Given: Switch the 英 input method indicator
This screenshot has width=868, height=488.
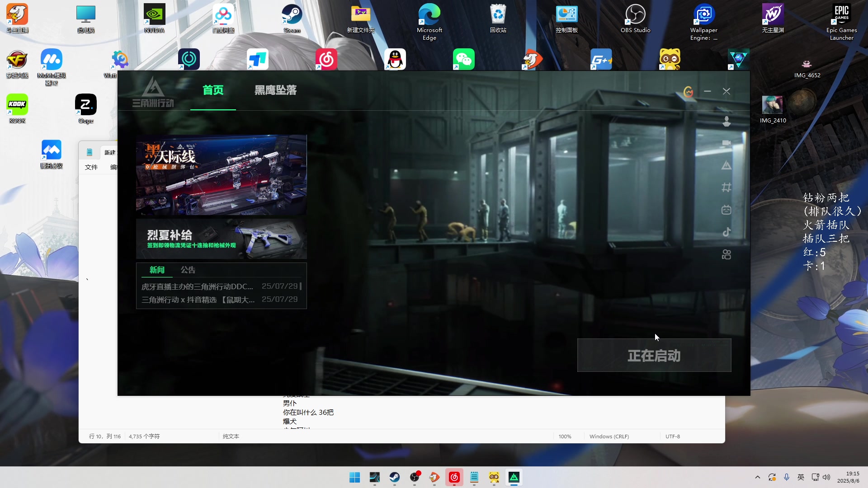Looking at the screenshot, I should coord(801,477).
